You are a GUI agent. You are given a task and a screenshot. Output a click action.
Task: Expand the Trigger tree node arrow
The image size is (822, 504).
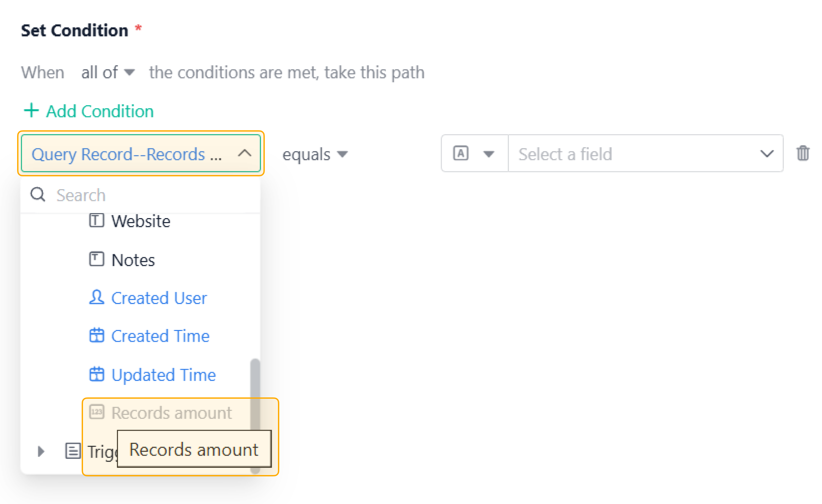pos(41,451)
